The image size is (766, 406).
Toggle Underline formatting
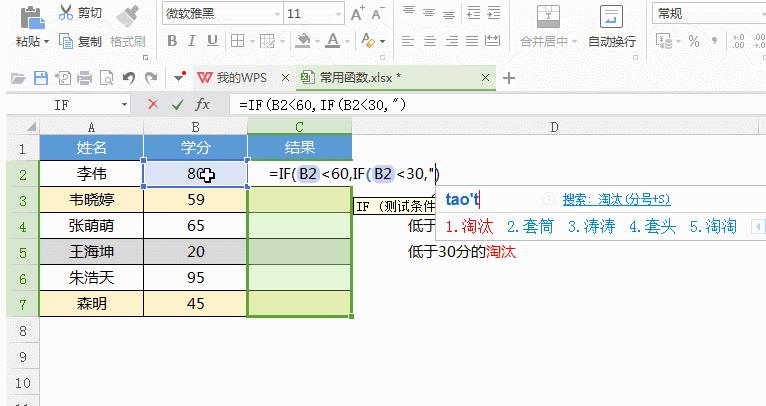point(212,41)
